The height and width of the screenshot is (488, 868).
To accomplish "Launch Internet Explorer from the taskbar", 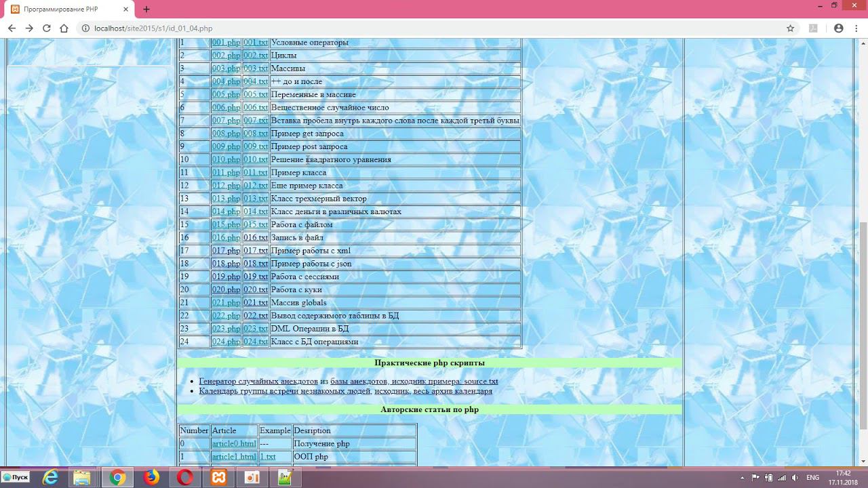I will tap(50, 478).
